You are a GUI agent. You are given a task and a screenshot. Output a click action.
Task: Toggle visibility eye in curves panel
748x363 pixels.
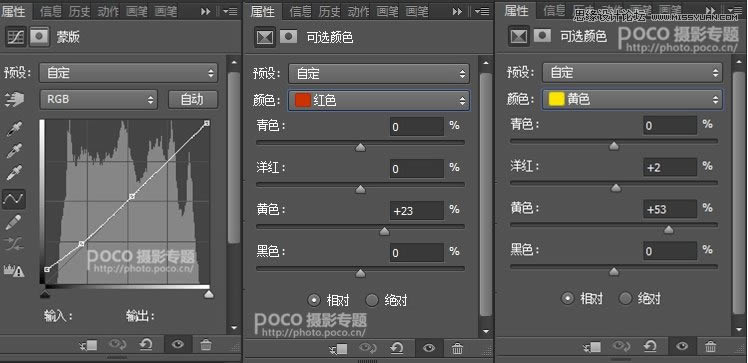[178, 344]
